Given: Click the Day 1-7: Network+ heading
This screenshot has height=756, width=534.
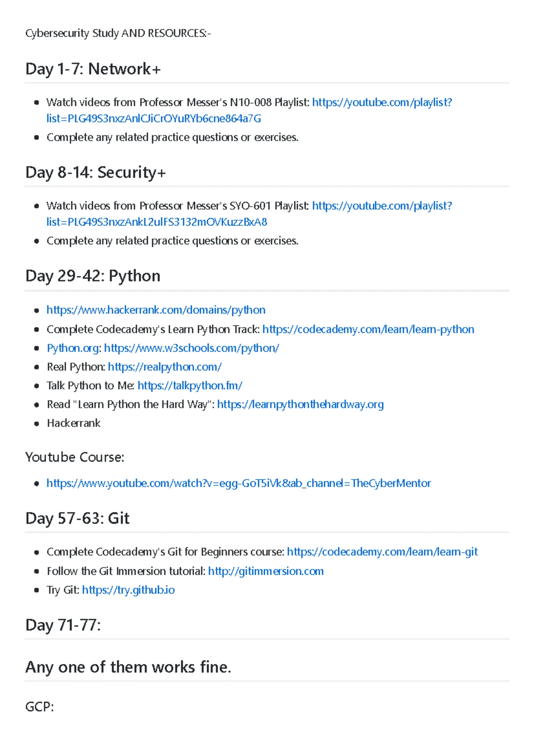Looking at the screenshot, I should 93,69.
